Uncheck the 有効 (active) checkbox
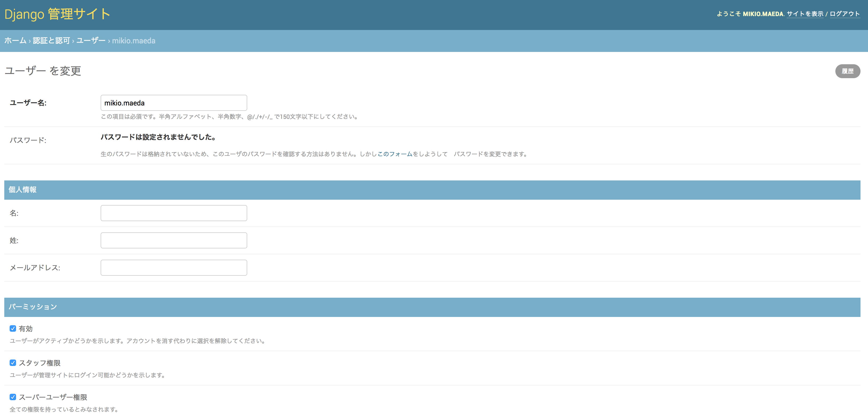 tap(13, 328)
